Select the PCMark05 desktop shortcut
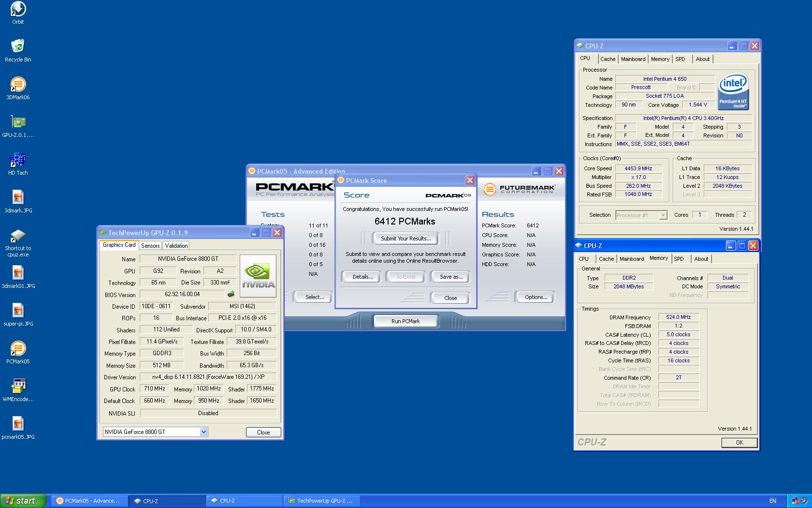 [18, 352]
